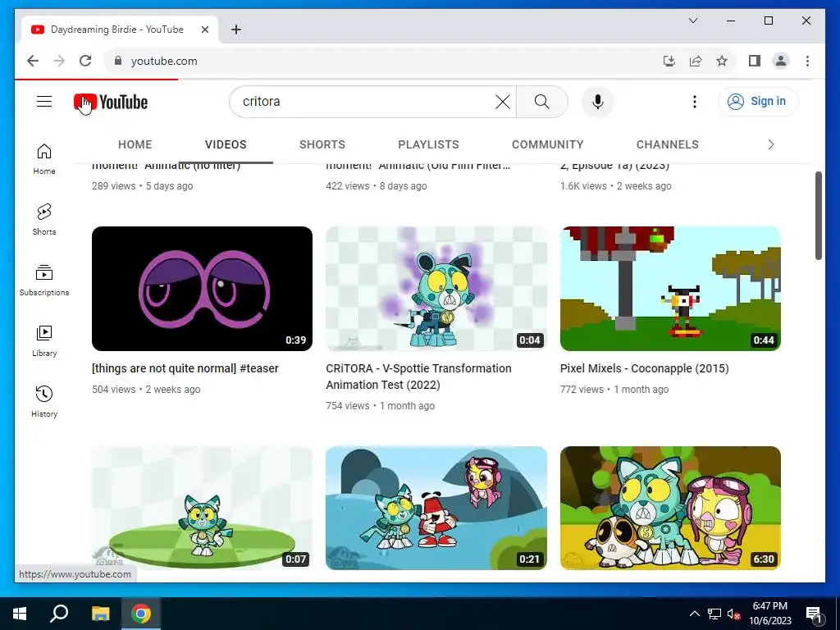Clear the search text with the X icon
The image size is (840, 630).
(503, 101)
